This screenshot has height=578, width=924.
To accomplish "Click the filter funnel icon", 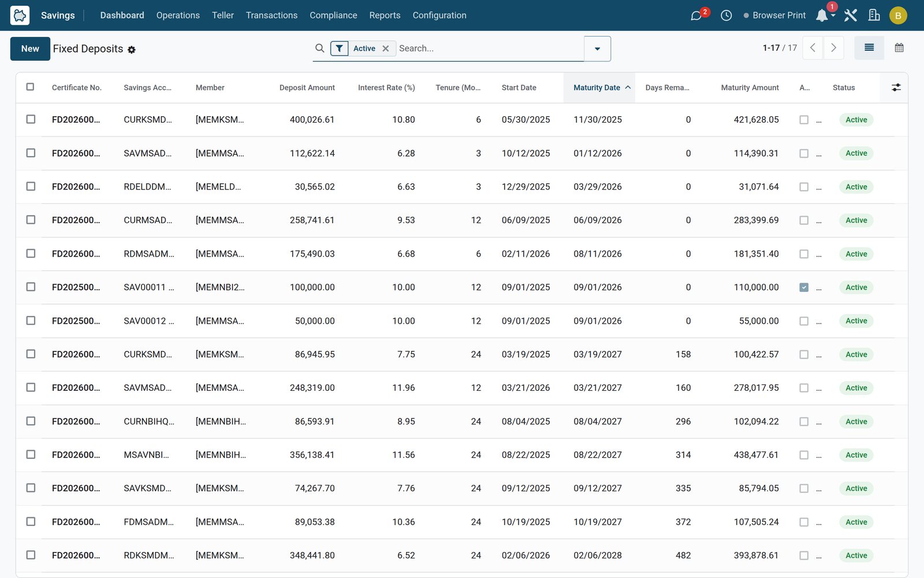I will (x=340, y=49).
